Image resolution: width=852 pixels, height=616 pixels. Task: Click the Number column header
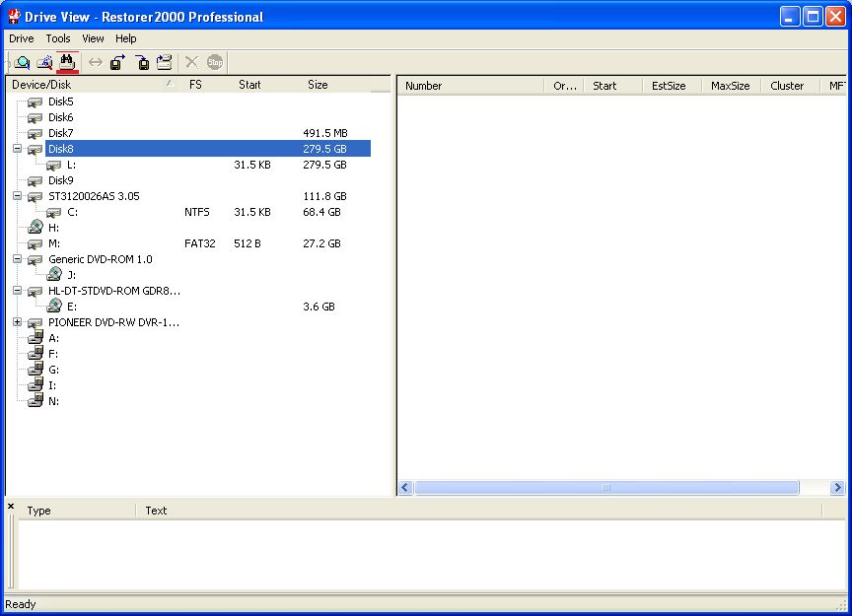point(471,86)
